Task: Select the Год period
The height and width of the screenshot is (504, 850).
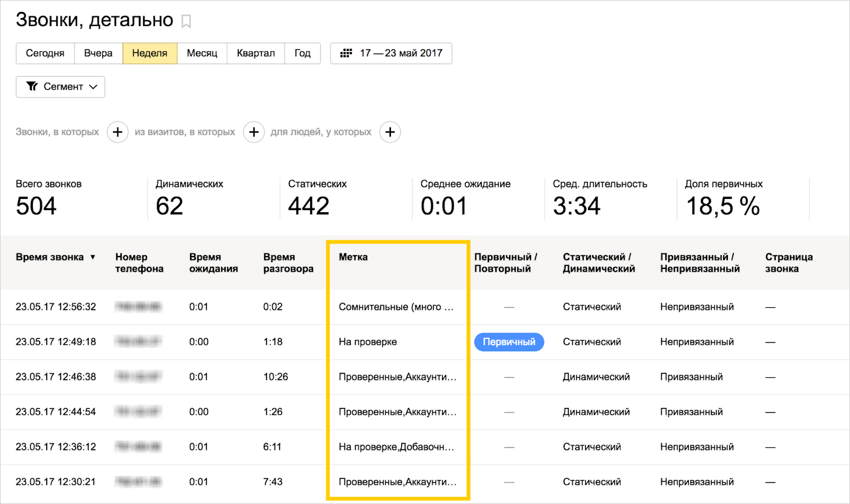Action: pyautogui.click(x=302, y=53)
